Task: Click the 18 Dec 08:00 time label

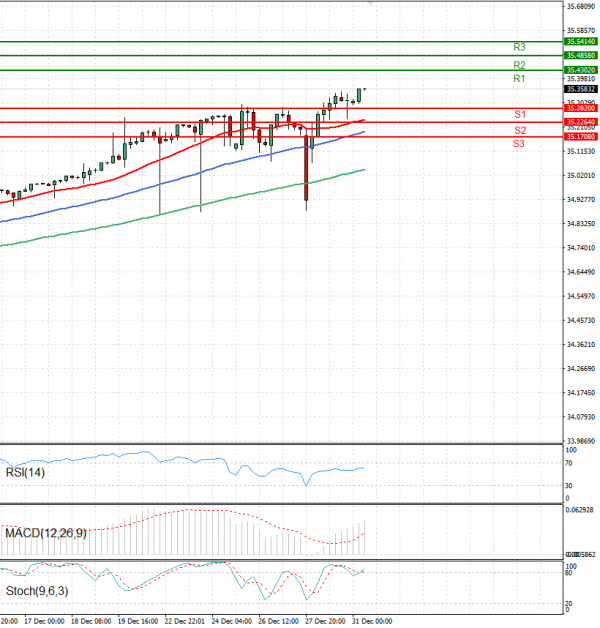Action: pos(91,621)
